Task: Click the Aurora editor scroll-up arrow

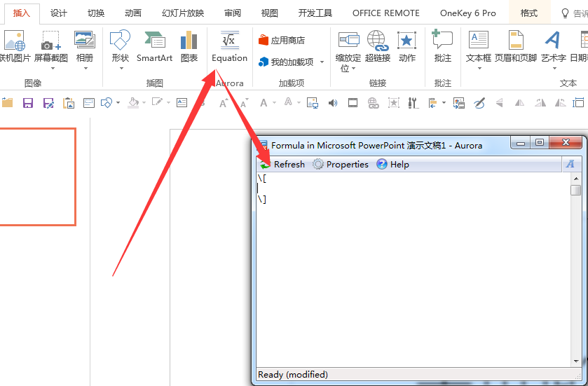Action: coord(576,179)
